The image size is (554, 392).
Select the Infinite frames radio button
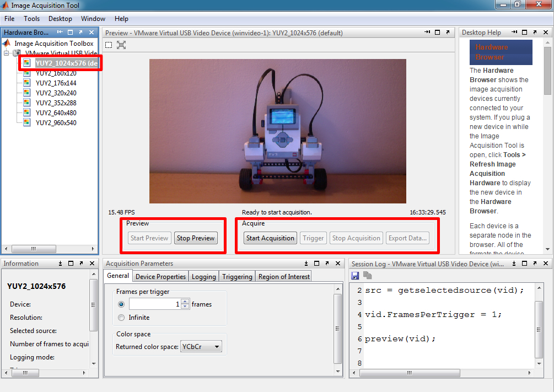coord(121,318)
